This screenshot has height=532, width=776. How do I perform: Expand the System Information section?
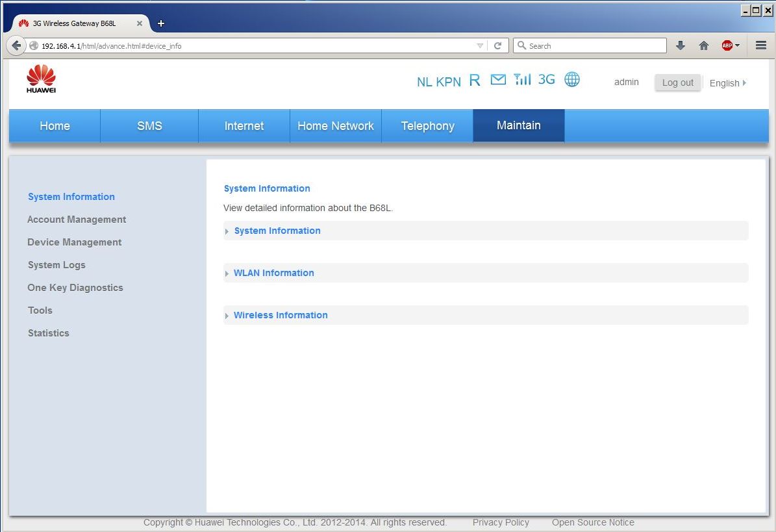[x=277, y=231]
